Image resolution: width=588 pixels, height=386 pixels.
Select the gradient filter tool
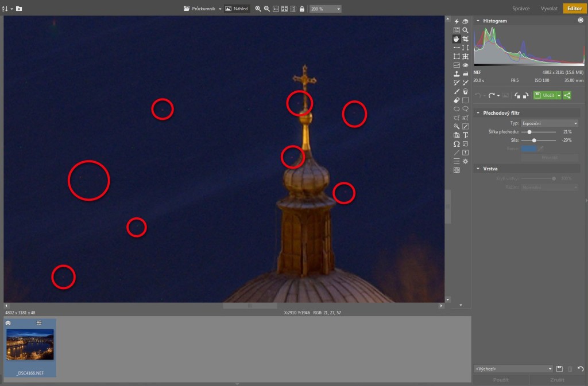coord(457,65)
